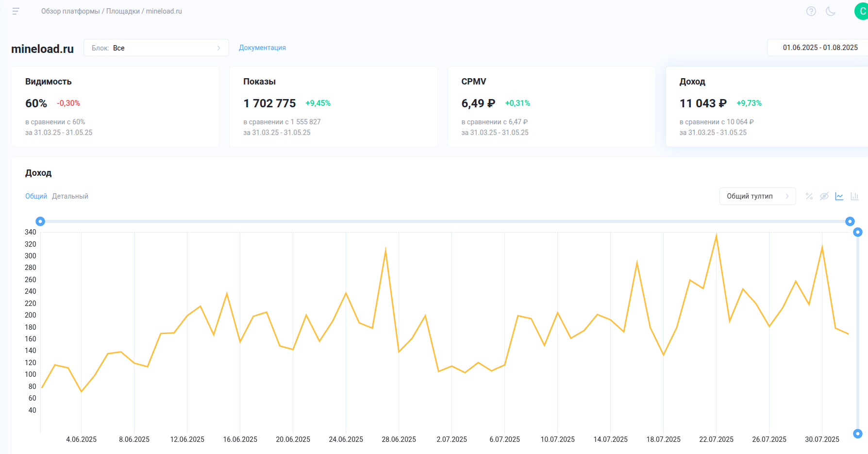The height and width of the screenshot is (454, 868).
Task: Toggle dark mode with moon icon
Action: pyautogui.click(x=831, y=11)
